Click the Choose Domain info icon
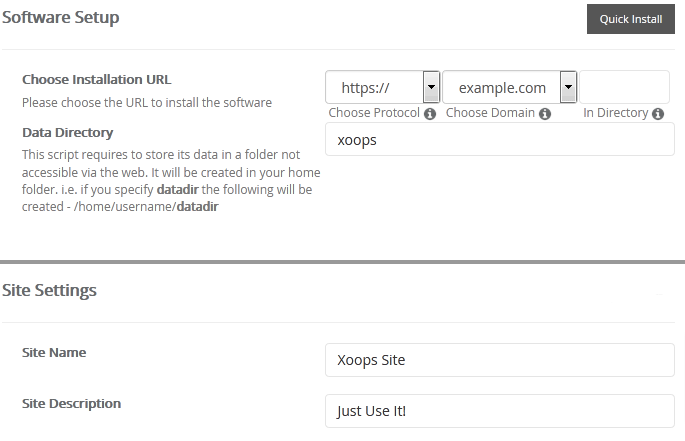Viewport: 685px width, 441px height. click(x=545, y=114)
